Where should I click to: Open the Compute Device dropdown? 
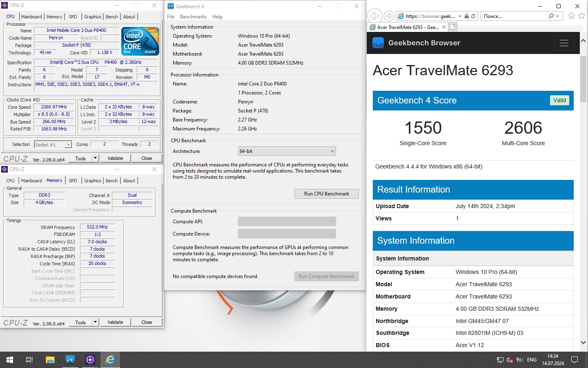click(x=287, y=234)
